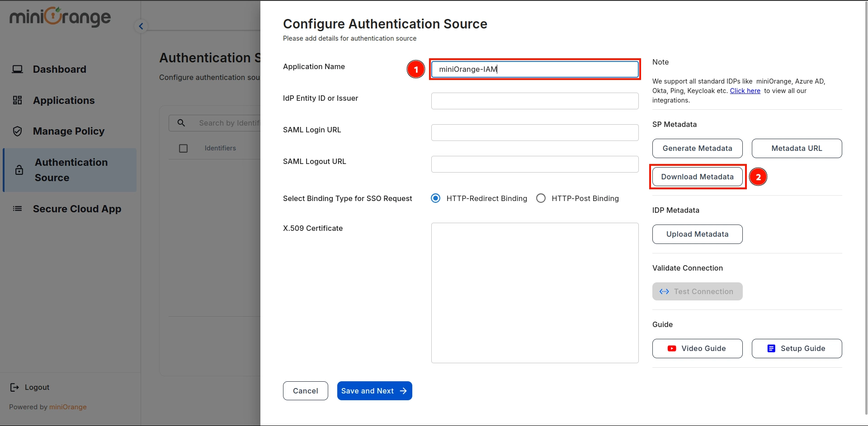The width and height of the screenshot is (868, 426).
Task: Click the document icon on Setup Guide button
Action: click(771, 348)
